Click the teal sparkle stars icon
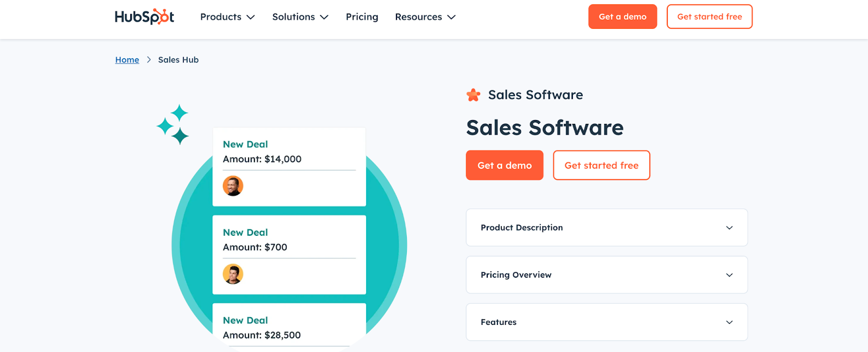Viewport: 868px width, 352px height. click(x=173, y=125)
